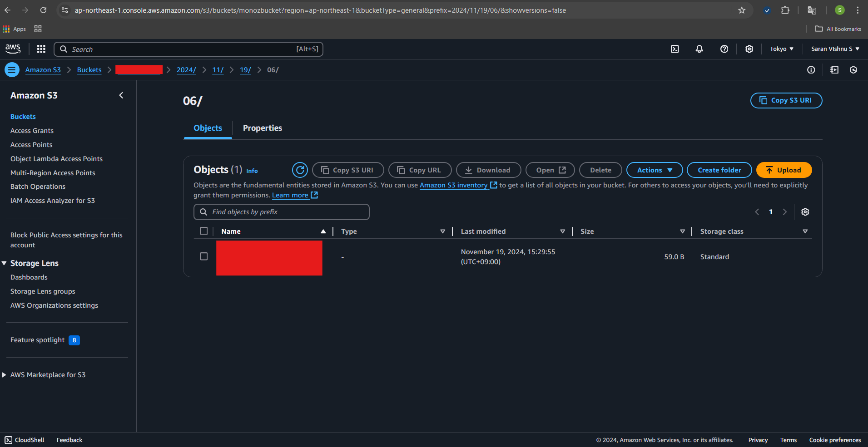Focus the Find objects by prefix field
The image size is (868, 447).
(x=286, y=212)
